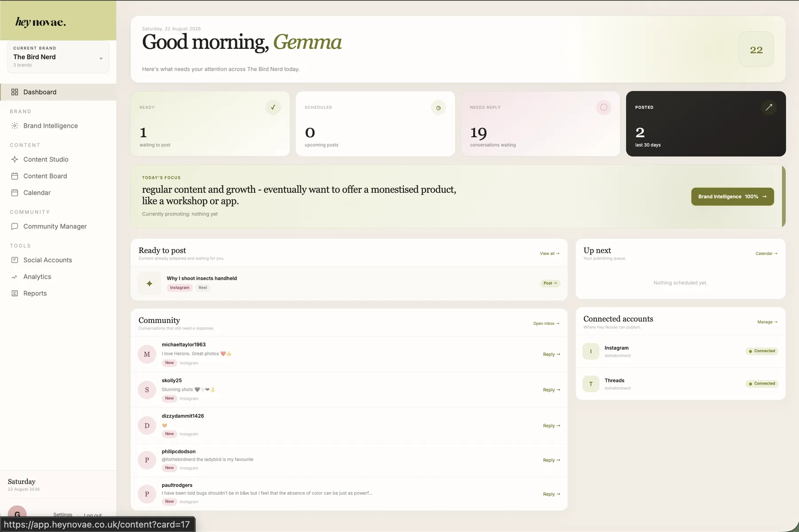Reply to michaeltaylor1963's comment
Image resolution: width=799 pixels, height=532 pixels.
click(552, 354)
